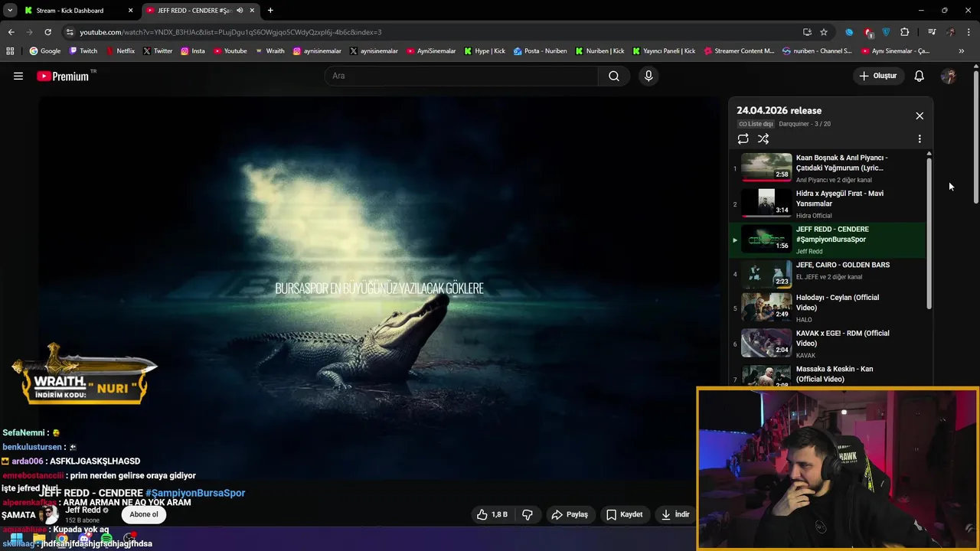Viewport: 980px width, 551px height.
Task: Subscribe via Abone ol button
Action: click(x=144, y=514)
